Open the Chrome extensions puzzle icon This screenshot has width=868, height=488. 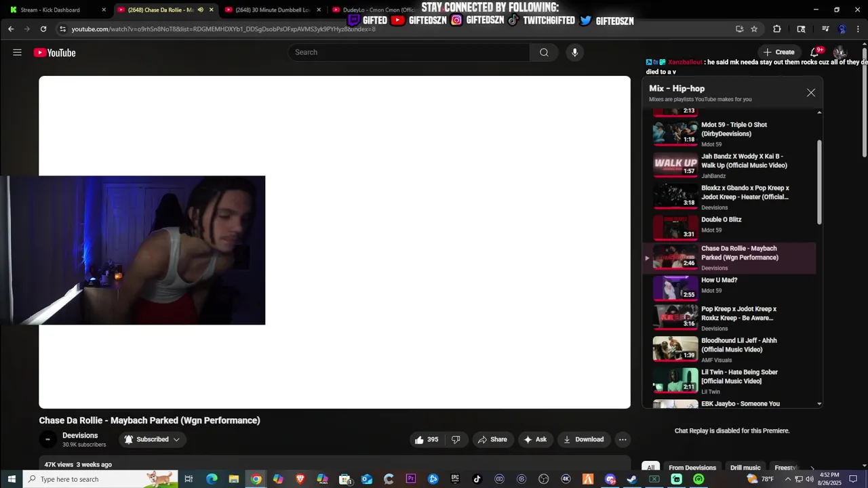click(777, 29)
